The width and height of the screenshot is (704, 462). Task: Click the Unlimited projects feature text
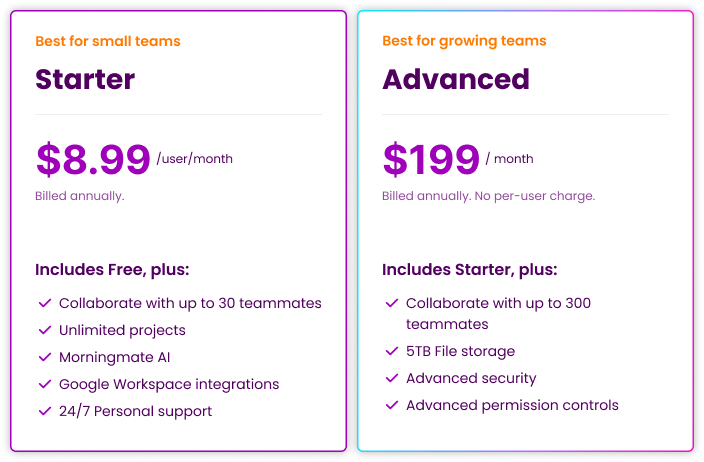[122, 330]
